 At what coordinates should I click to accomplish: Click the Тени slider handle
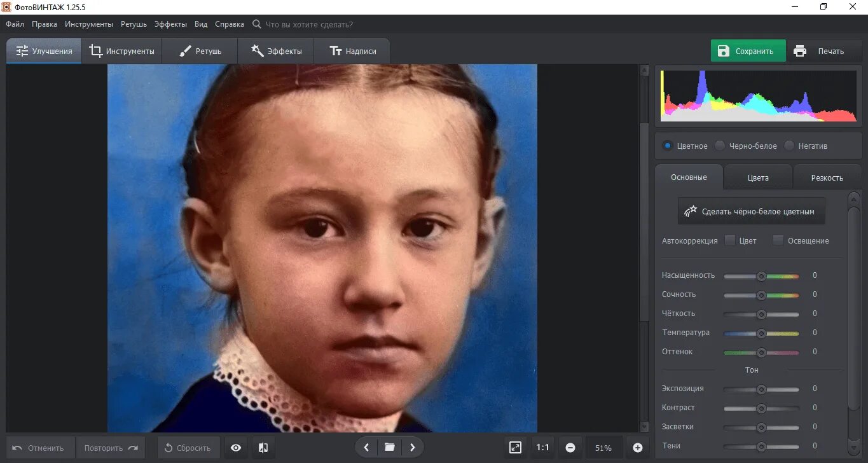[761, 446]
